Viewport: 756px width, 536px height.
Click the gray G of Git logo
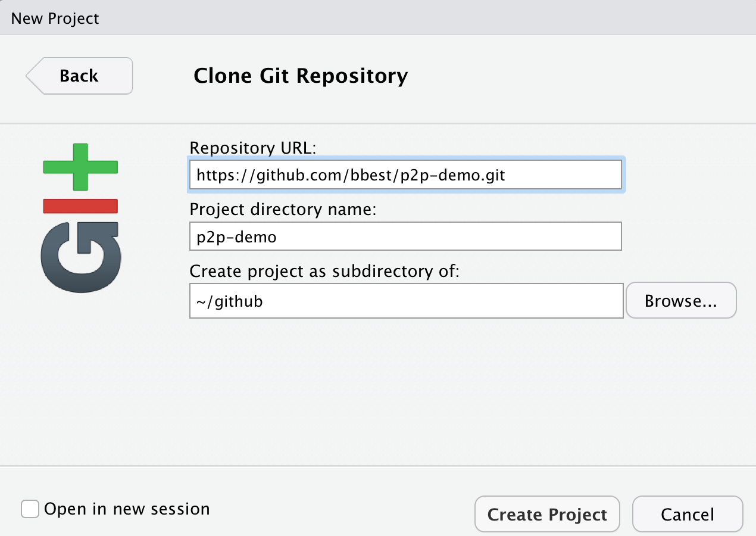80,256
